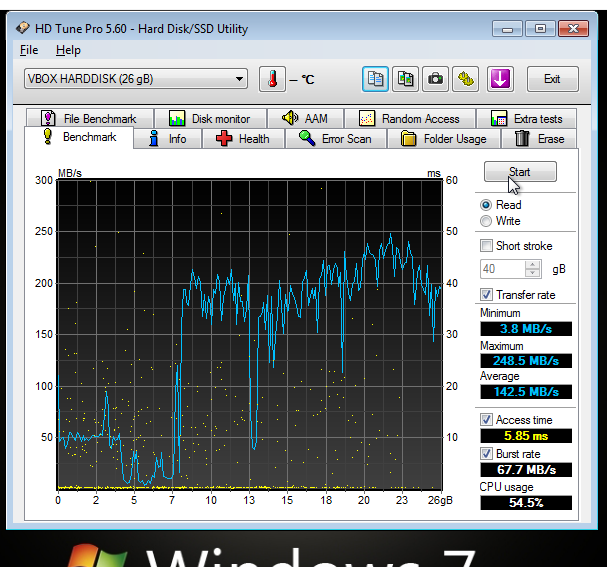The image size is (607, 567).
Task: Switch to the File Benchmark tab
Action: 90,118
